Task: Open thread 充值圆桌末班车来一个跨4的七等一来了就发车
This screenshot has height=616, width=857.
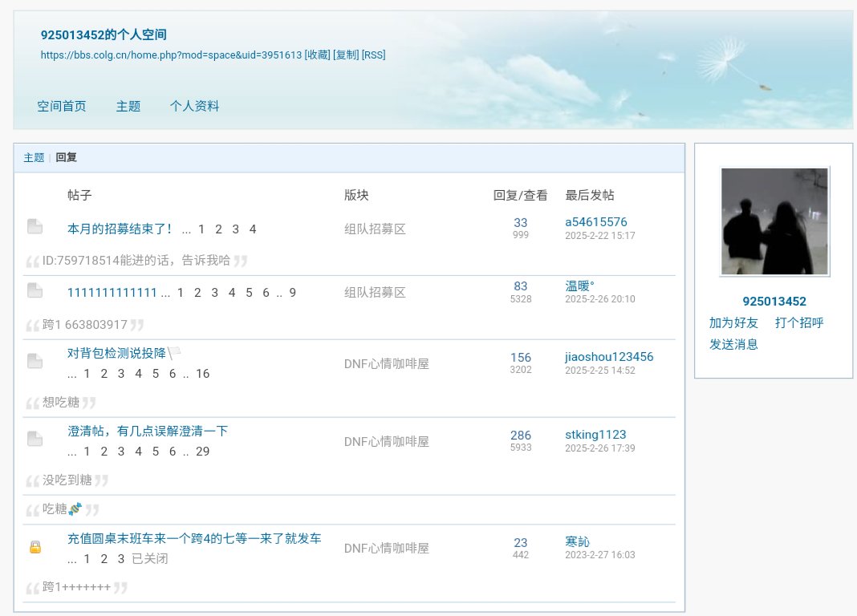Action: [194, 538]
